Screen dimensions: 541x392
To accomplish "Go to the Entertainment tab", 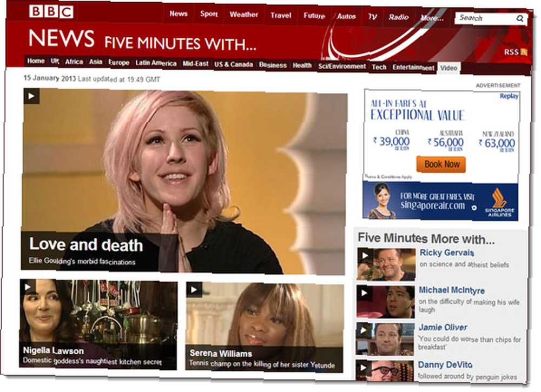I will [413, 68].
